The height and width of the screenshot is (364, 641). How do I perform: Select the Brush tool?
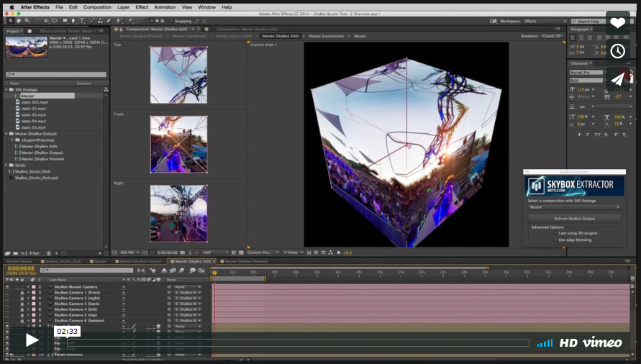(93, 20)
